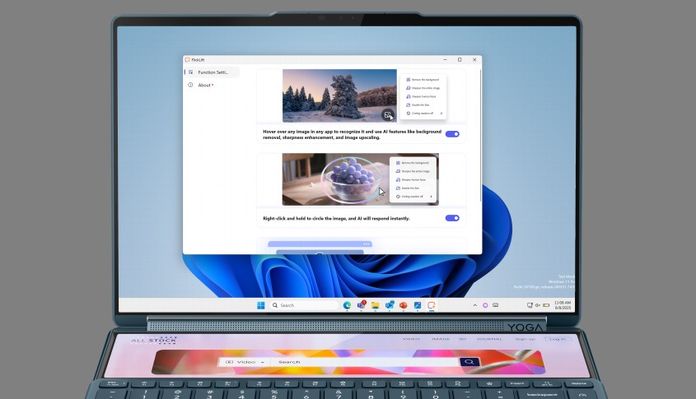Open the Video nav link on stock site

coord(411,339)
